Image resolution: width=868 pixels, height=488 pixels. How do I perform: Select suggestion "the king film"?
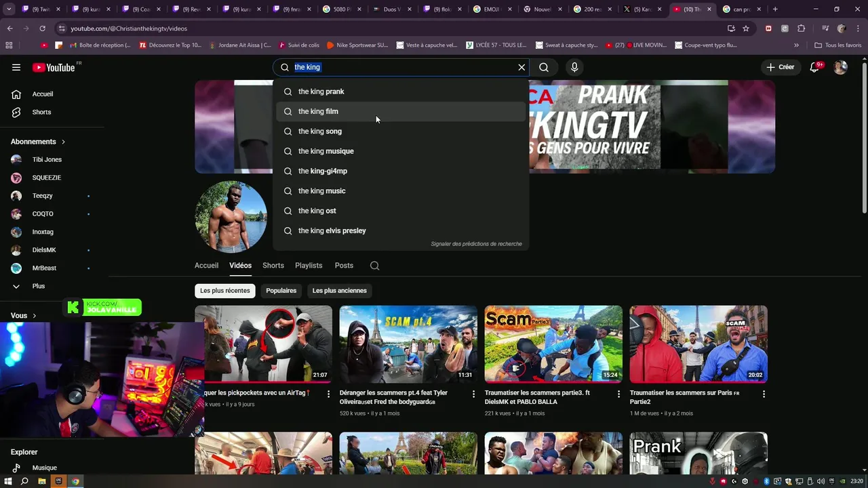point(401,111)
